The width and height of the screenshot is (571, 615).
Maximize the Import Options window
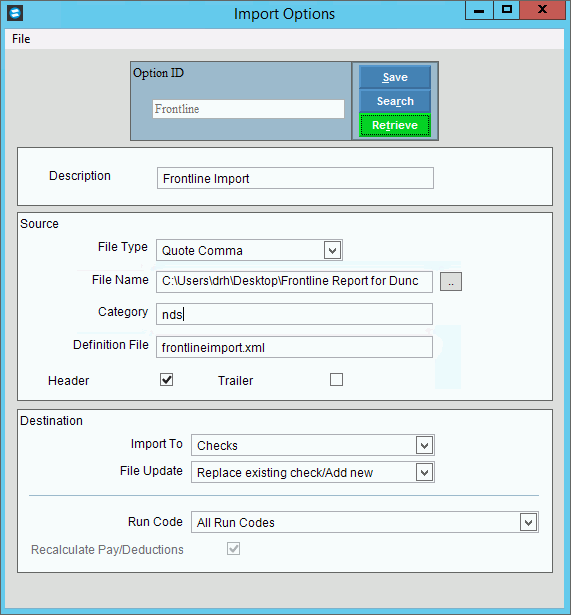[x=506, y=10]
